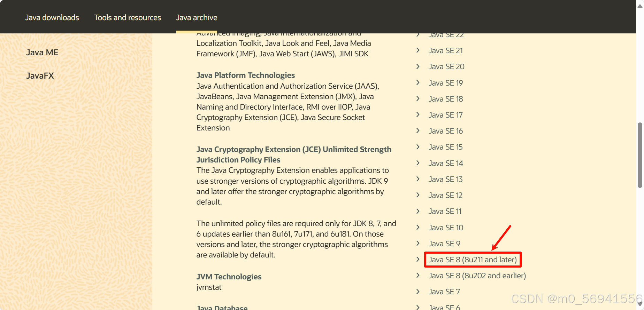Click the scrollbar up arrow
Image resolution: width=644 pixels, height=310 pixels.
click(x=640, y=6)
